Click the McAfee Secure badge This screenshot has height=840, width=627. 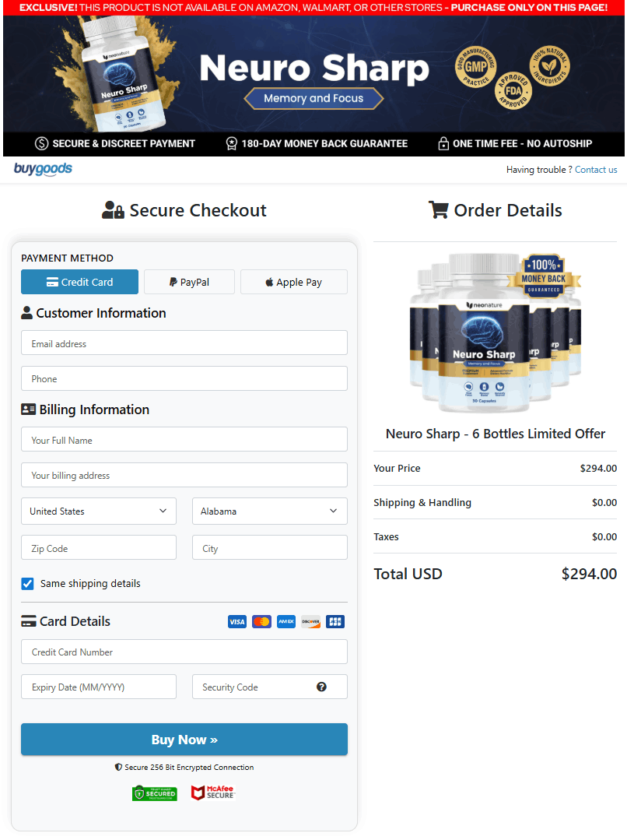pos(213,793)
